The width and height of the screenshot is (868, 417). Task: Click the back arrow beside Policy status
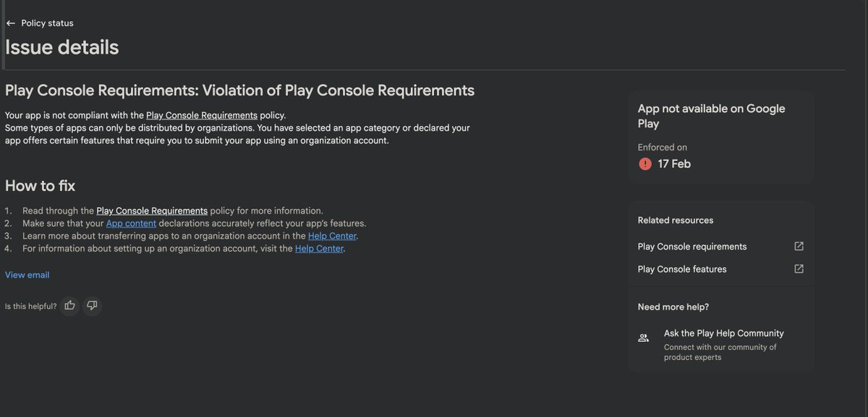(x=10, y=23)
